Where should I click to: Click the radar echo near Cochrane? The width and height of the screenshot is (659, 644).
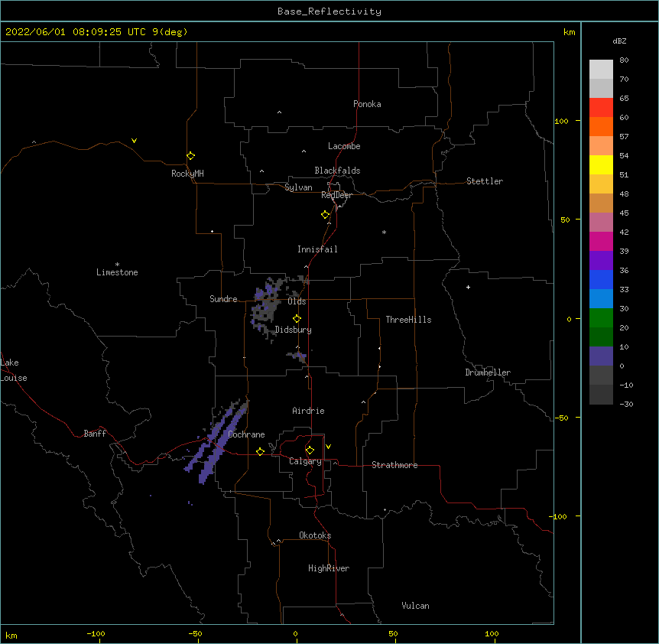(216, 441)
